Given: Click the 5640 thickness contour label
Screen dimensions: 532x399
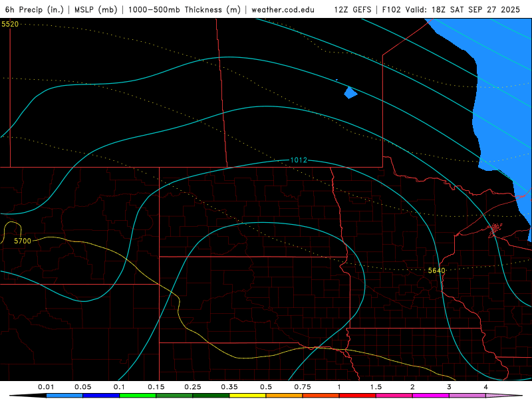Looking at the screenshot, I should [436, 271].
